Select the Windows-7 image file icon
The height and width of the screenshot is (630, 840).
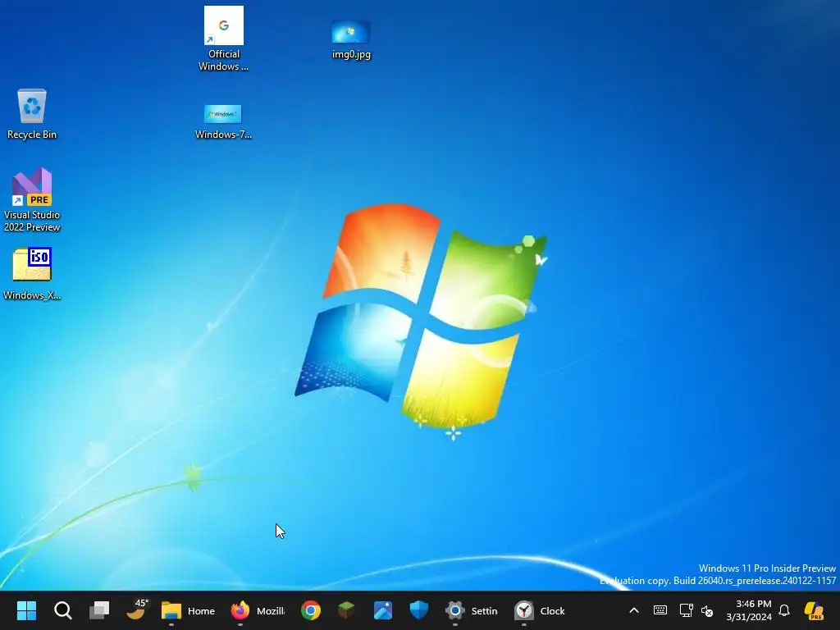[x=223, y=122]
